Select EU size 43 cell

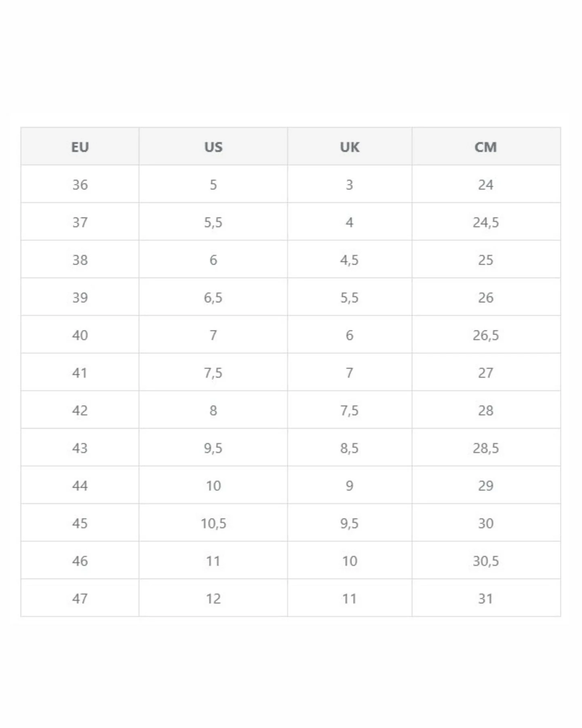80,447
